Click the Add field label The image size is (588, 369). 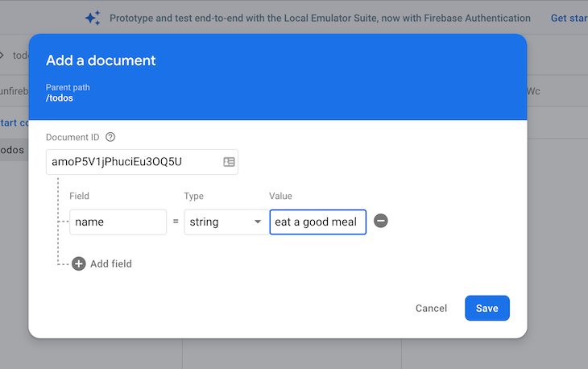(111, 263)
